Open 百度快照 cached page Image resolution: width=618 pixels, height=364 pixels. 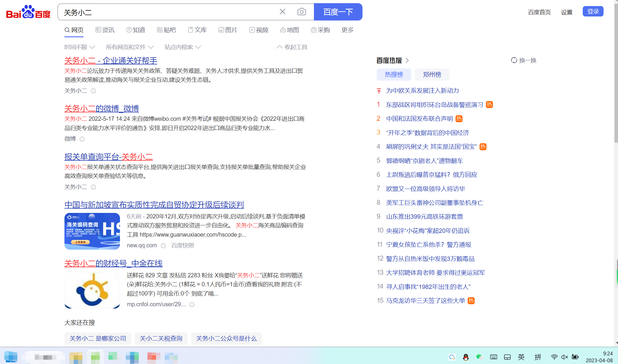pos(183,245)
